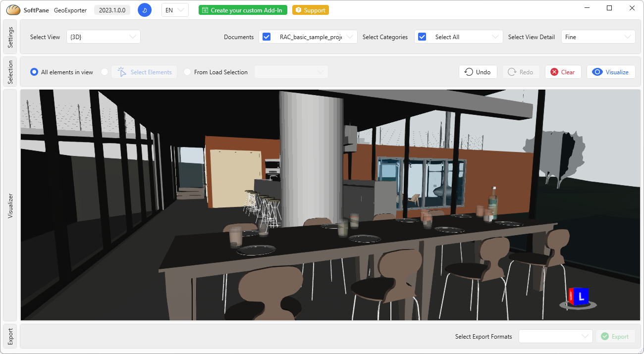Open the EN language dropdown
Screen dimensions: 644x354
pyautogui.click(x=175, y=10)
